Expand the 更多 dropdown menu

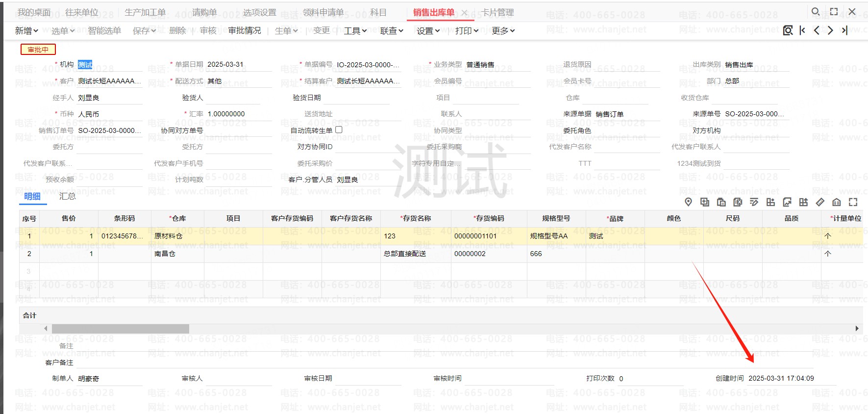tap(503, 31)
